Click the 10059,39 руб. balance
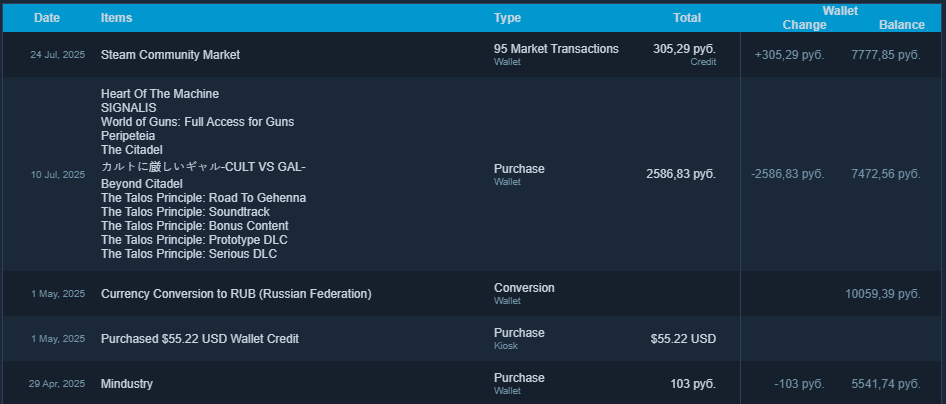Image resolution: width=946 pixels, height=404 pixels. coord(883,294)
